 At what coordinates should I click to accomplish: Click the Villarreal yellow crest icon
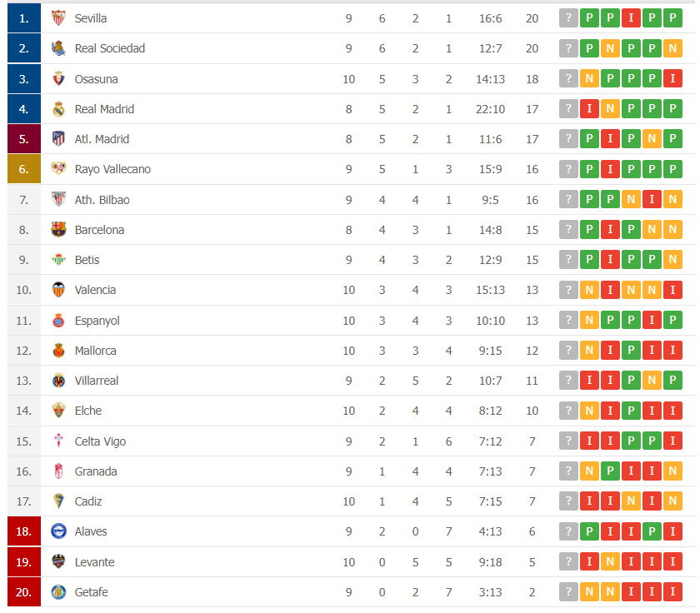(x=58, y=381)
